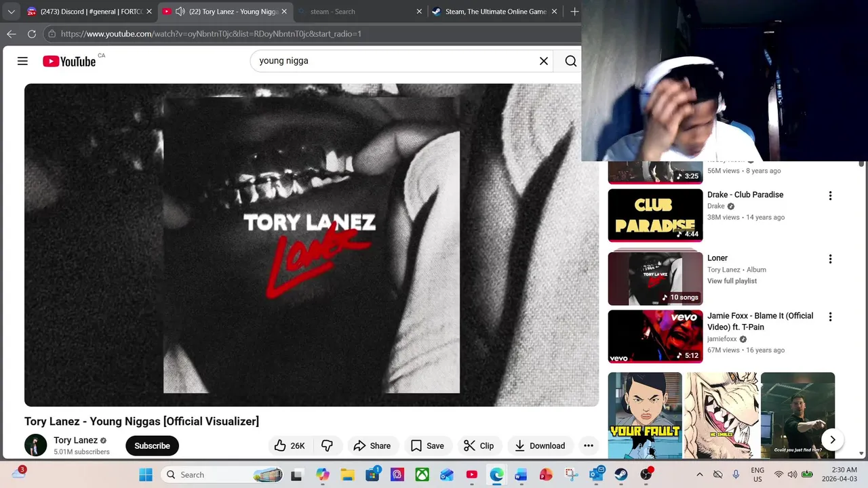Create a clip with scissors icon
The width and height of the screenshot is (868, 488).
click(x=479, y=445)
